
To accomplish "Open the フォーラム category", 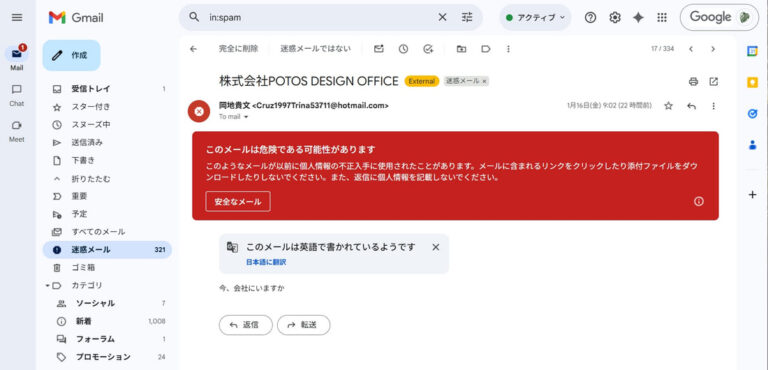I will point(107,339).
